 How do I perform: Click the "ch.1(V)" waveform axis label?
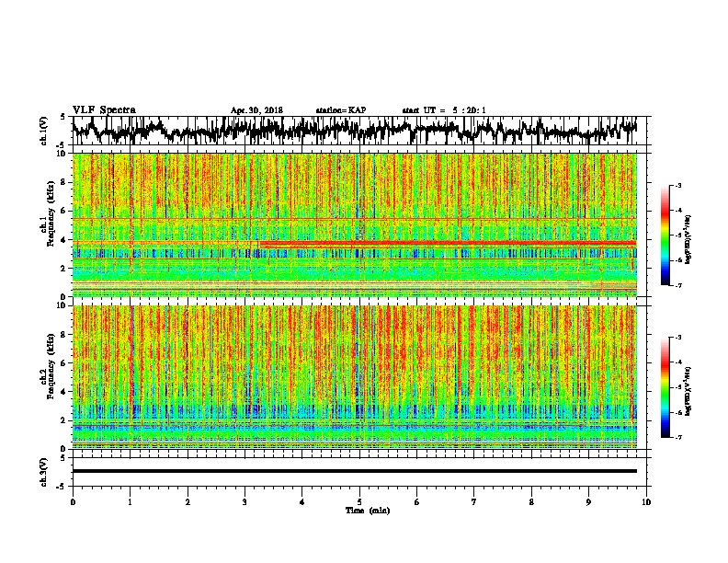coord(44,131)
